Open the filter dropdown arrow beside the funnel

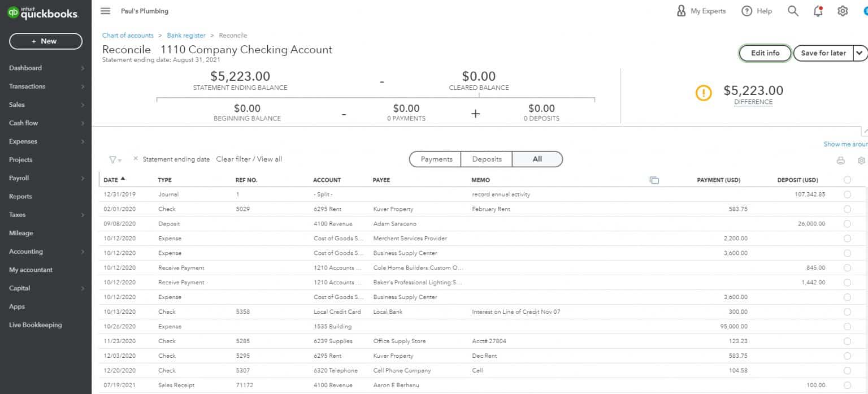click(119, 160)
